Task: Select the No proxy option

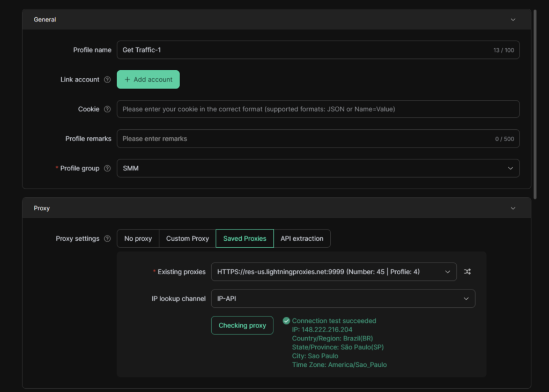Action: pyautogui.click(x=138, y=239)
